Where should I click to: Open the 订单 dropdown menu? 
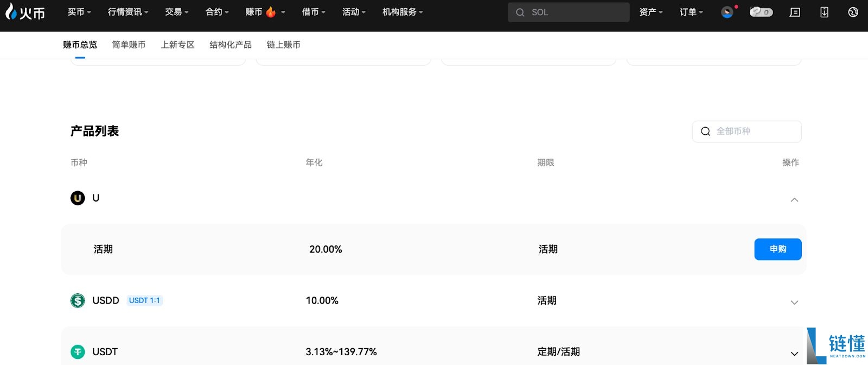pos(691,12)
